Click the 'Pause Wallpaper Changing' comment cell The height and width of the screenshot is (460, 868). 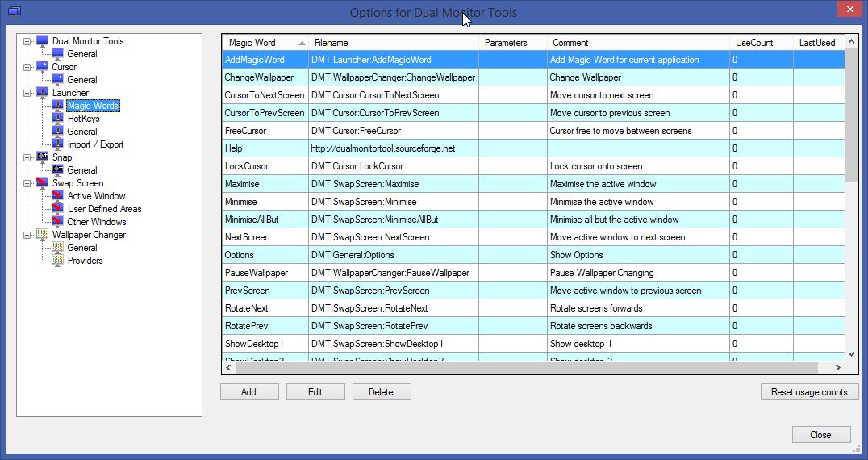[x=638, y=272]
